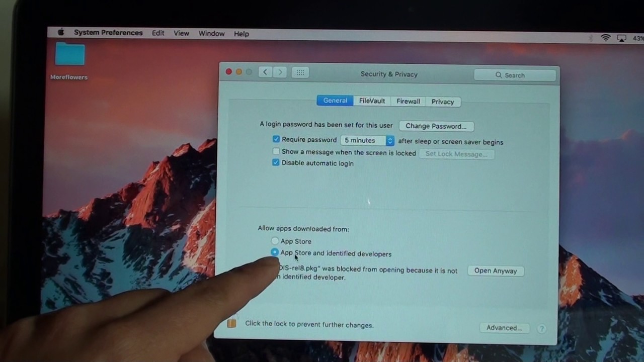The image size is (644, 362).
Task: Click the Bluetooth status icon
Action: (592, 38)
